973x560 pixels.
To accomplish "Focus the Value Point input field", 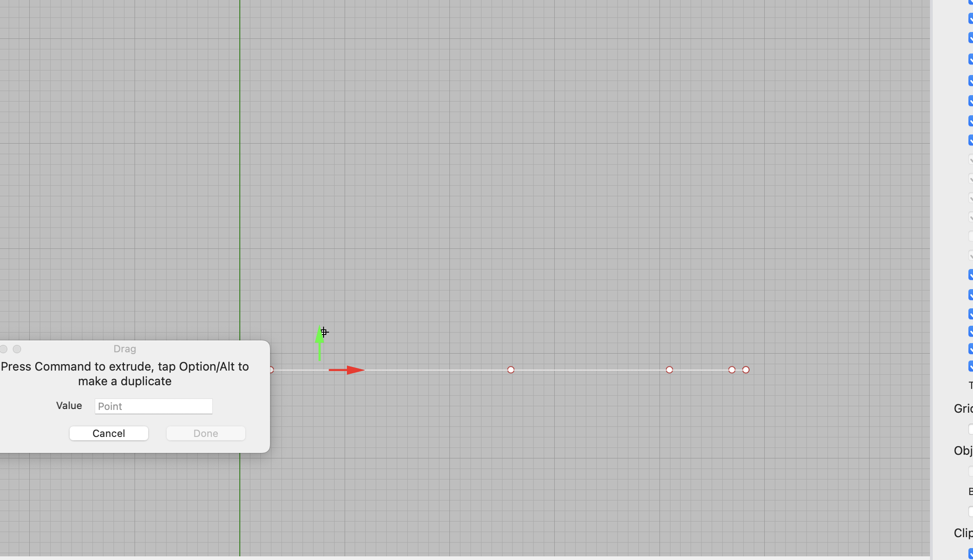I will (153, 406).
